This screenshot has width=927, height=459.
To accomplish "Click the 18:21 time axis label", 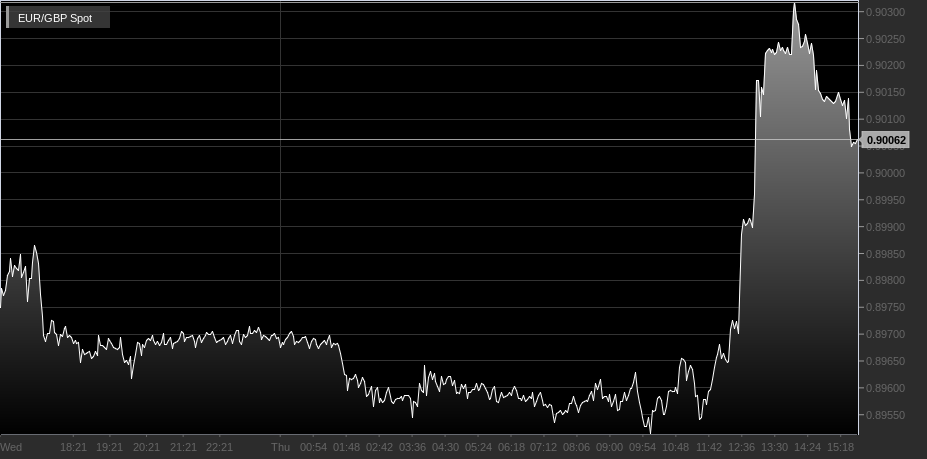I will point(74,447).
